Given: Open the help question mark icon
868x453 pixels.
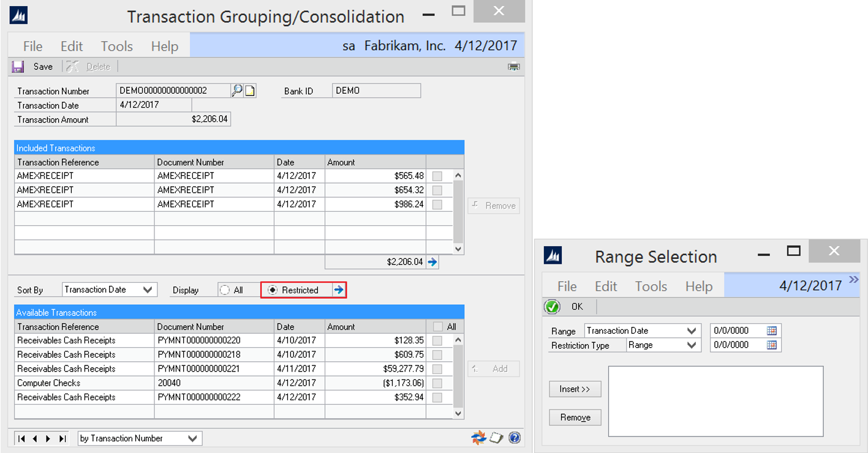Looking at the screenshot, I should pyautogui.click(x=515, y=438).
